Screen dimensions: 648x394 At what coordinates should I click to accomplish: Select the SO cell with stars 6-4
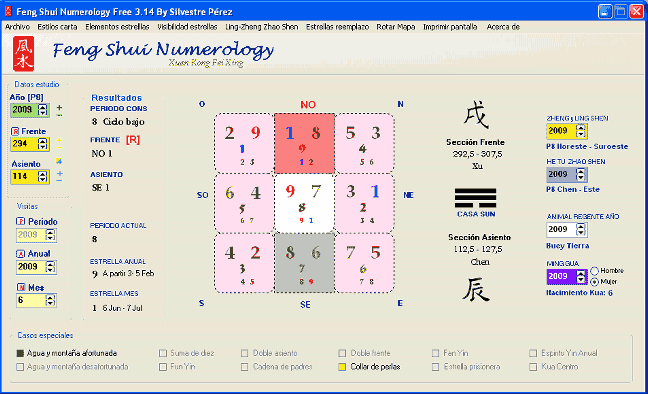244,203
